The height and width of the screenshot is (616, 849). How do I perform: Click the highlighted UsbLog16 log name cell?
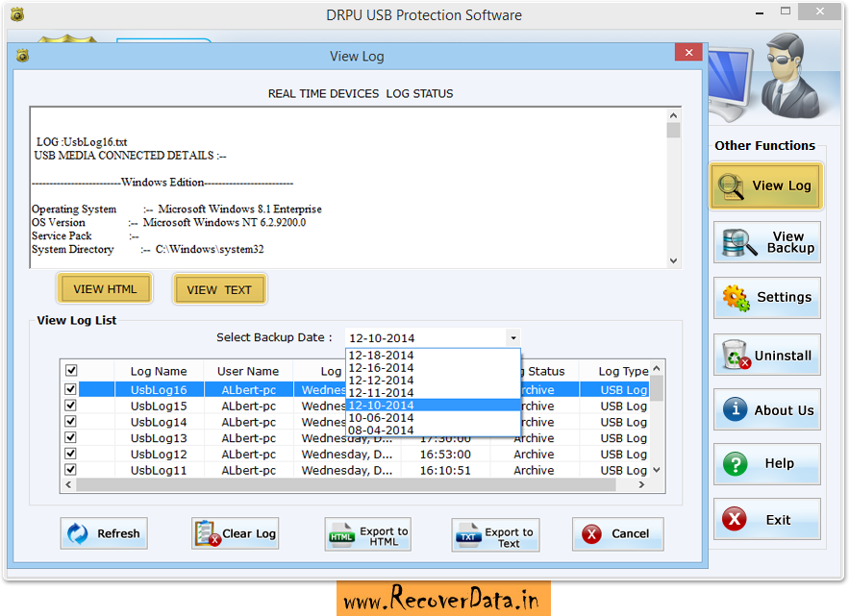[x=159, y=390]
